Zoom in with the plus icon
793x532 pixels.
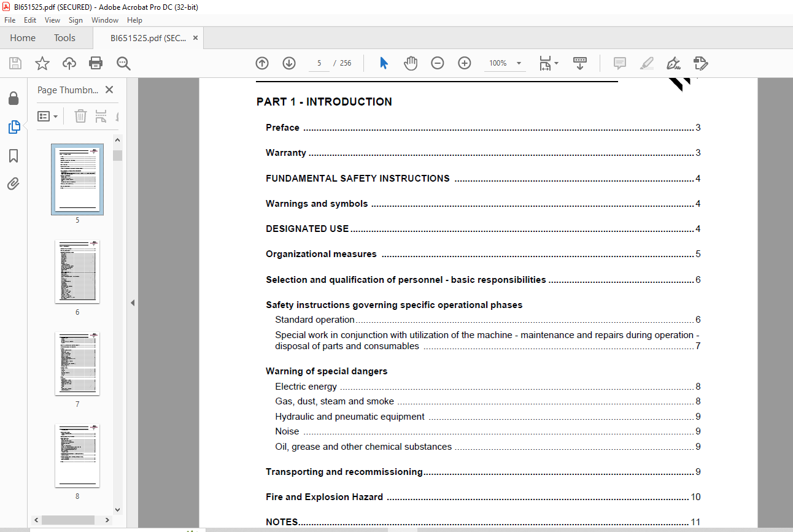(x=465, y=63)
